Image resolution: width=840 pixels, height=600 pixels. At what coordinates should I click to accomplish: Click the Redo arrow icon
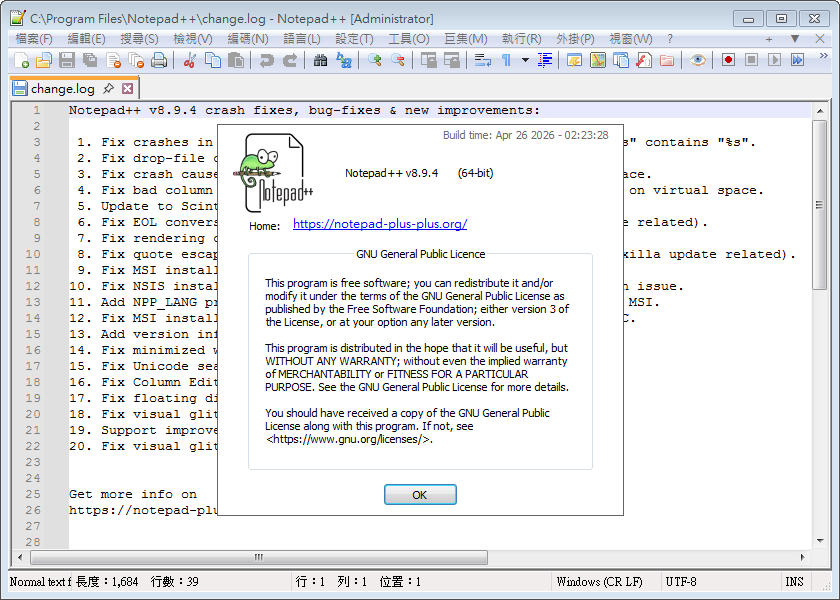(x=290, y=60)
